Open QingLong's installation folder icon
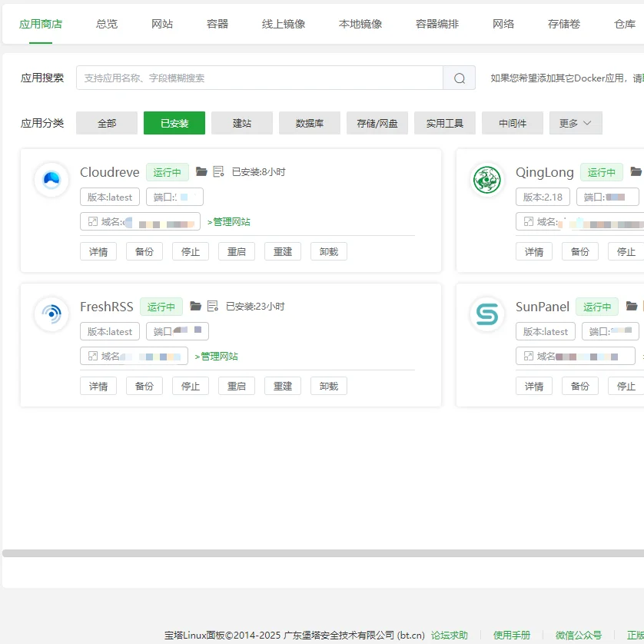Viewport: 644px width, 644px height. point(636,171)
